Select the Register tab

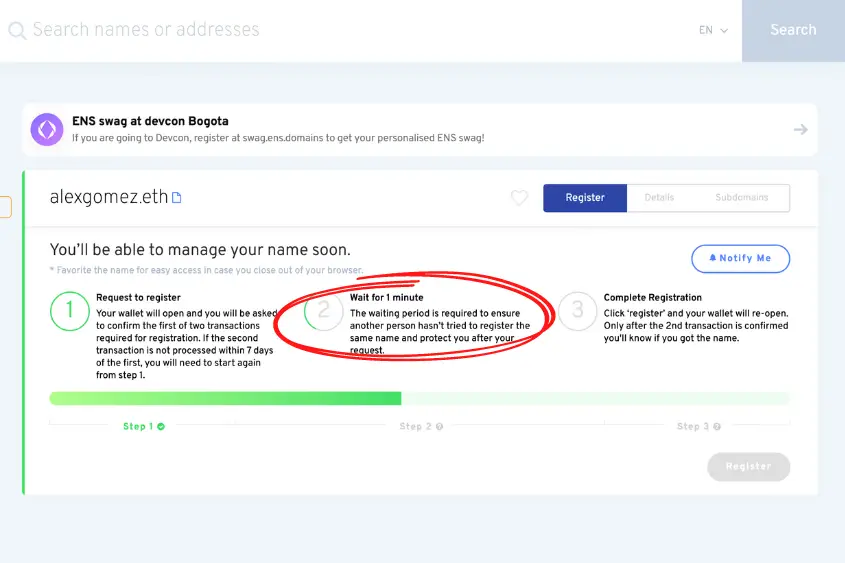pos(585,198)
